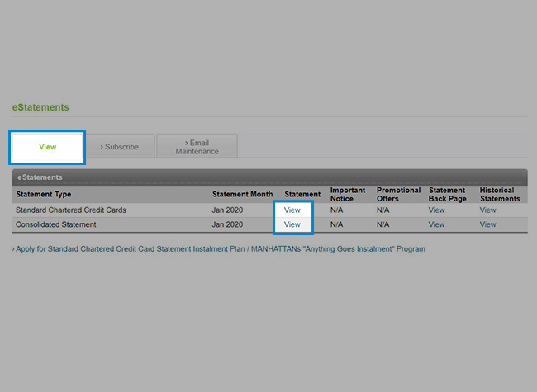Select the 'Standard Chartered Credit Cards' cell

point(71,210)
